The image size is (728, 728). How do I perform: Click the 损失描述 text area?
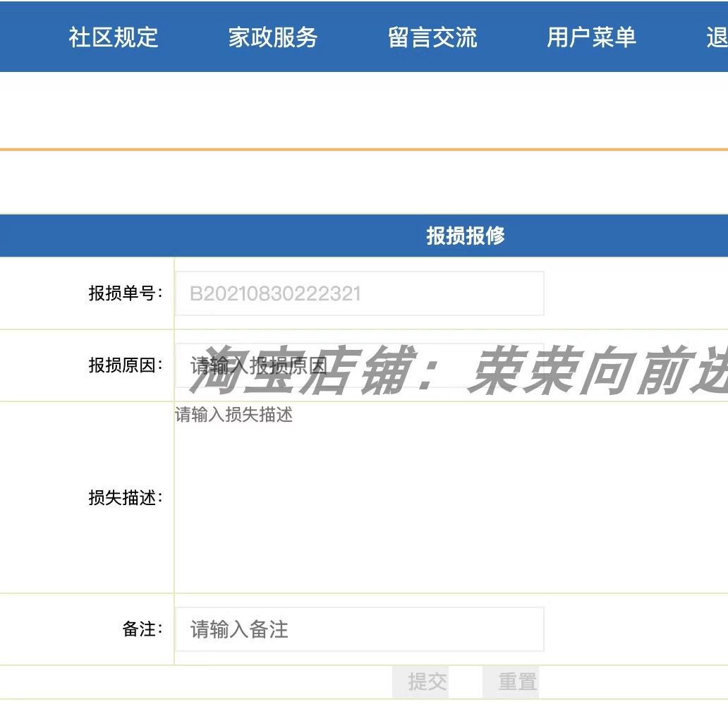(x=451, y=497)
